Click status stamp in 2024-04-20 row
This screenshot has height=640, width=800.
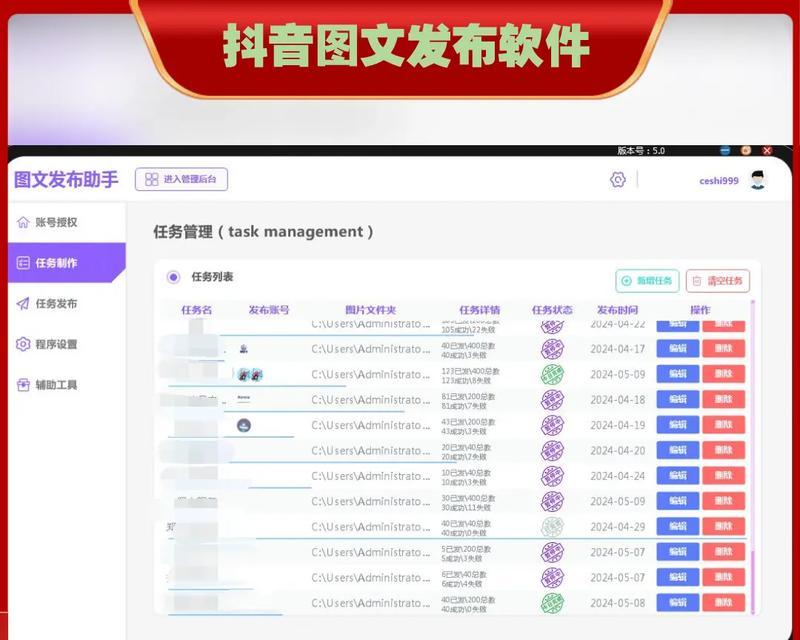point(553,451)
